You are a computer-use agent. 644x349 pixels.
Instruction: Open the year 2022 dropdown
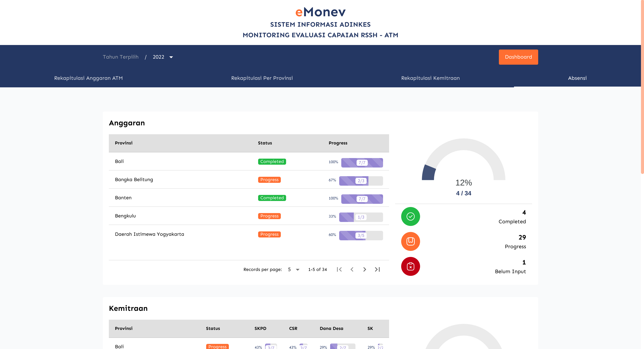click(x=163, y=57)
